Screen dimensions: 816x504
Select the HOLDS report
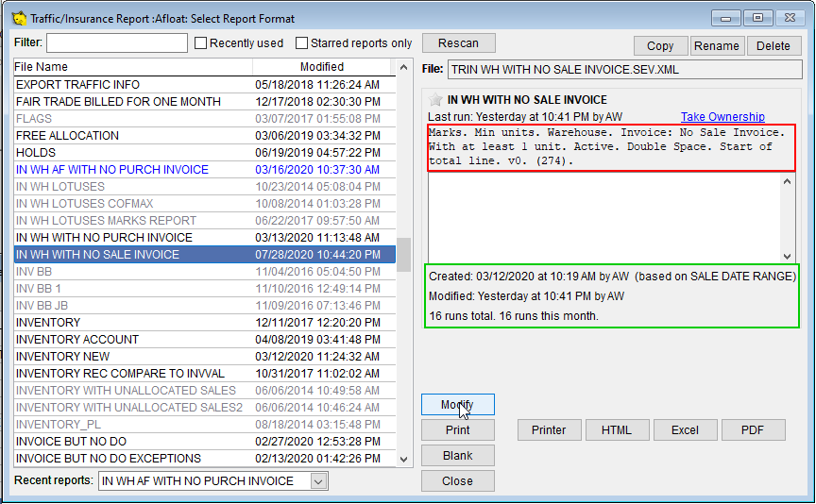pos(205,152)
